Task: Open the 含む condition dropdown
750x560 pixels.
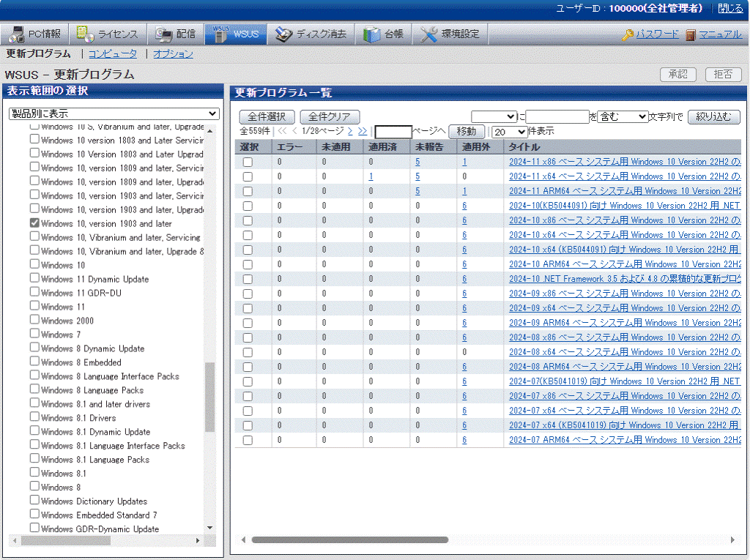Action: pyautogui.click(x=623, y=116)
